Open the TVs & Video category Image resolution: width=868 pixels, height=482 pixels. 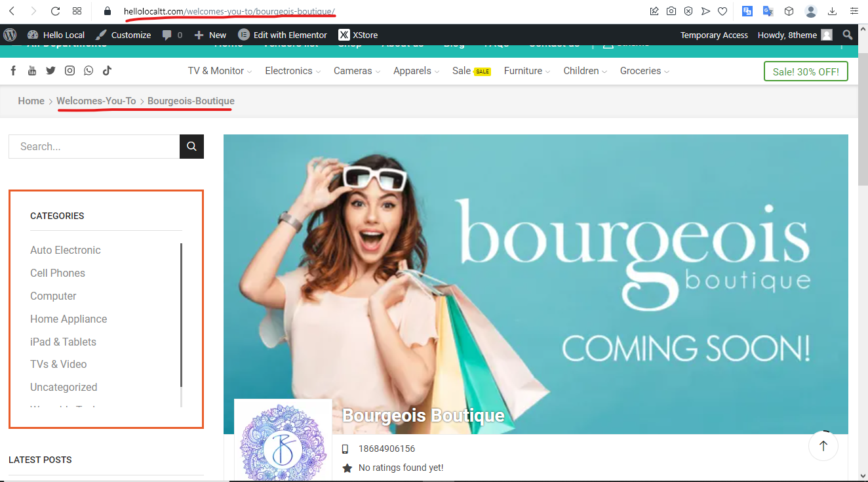coord(58,364)
